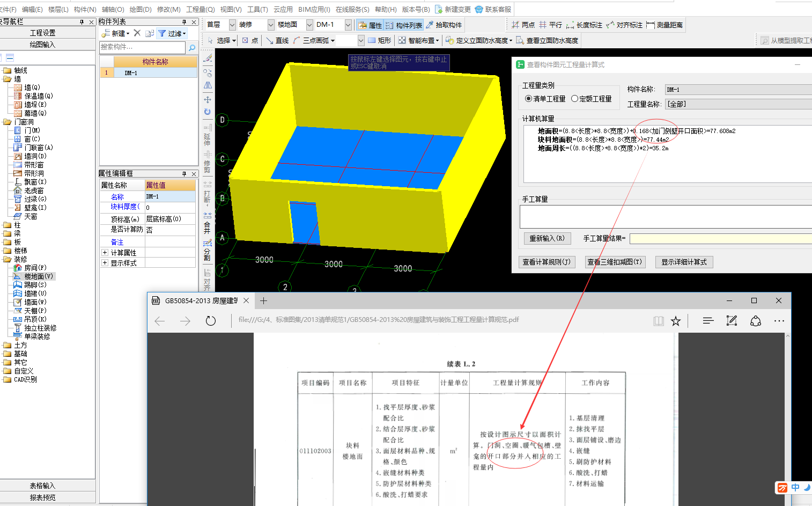Use the 矩形 rectangle drawing tool
812x506 pixels.
tap(380, 40)
